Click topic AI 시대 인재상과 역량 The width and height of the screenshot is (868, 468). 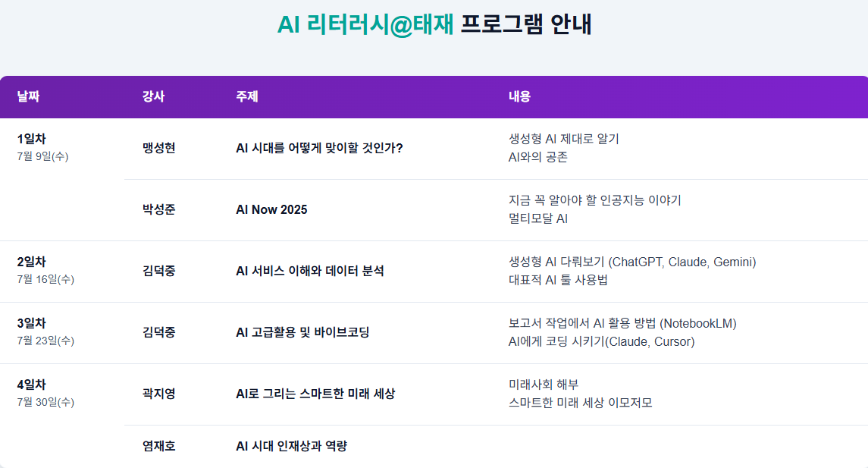292,446
